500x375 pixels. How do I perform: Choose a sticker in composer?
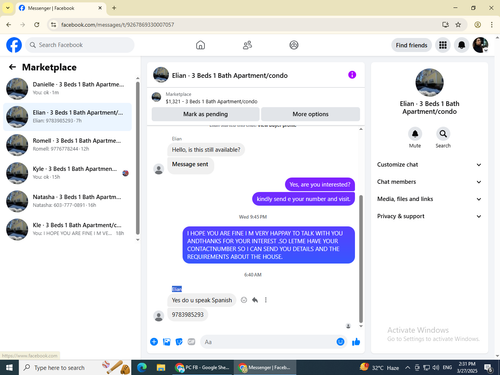click(179, 342)
